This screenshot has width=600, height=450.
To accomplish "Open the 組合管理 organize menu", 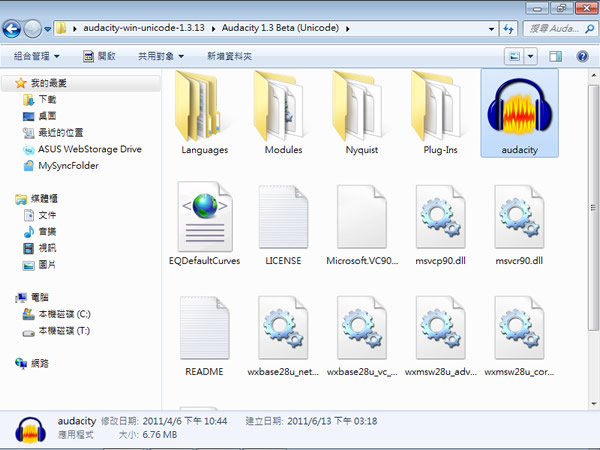I will [36, 56].
